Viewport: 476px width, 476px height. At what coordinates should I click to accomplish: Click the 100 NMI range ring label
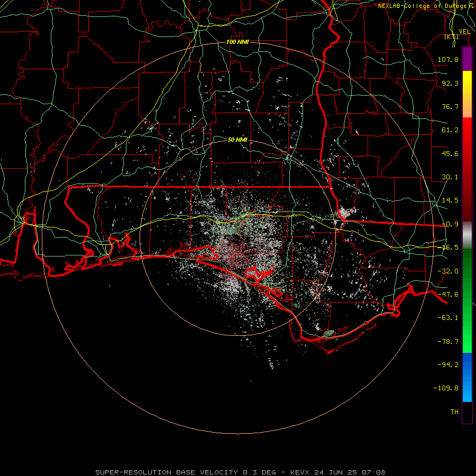point(237,42)
